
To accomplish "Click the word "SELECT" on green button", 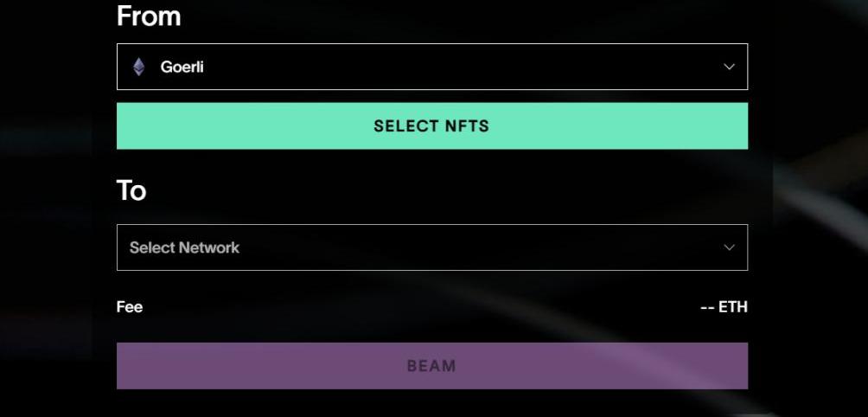I will click(x=406, y=126).
